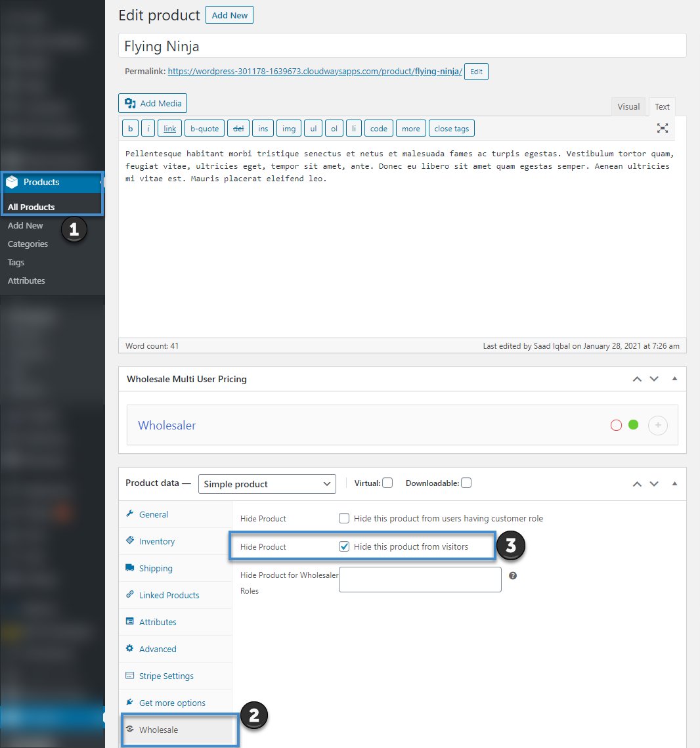Click the product title field Flying Ninja
The height and width of the screenshot is (748, 700).
coord(403,46)
